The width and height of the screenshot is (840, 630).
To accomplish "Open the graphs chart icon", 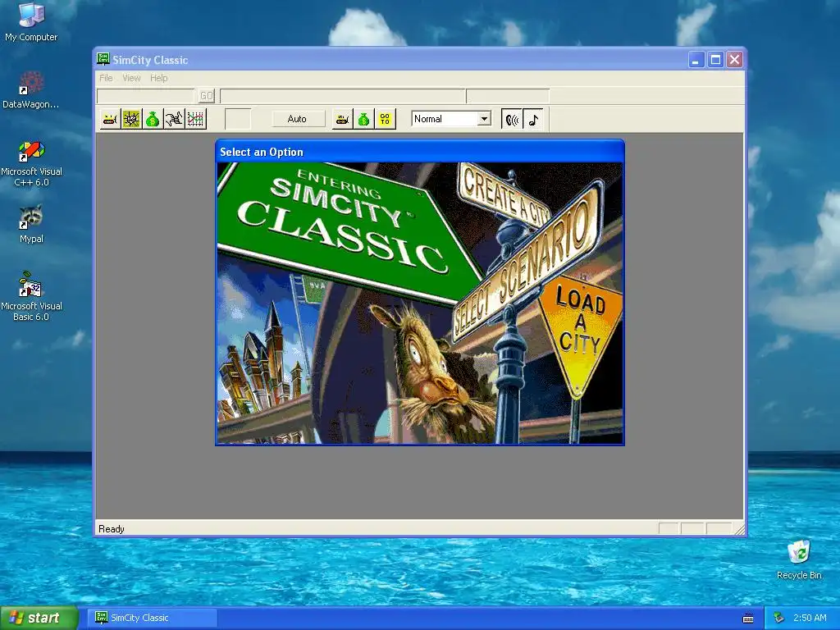I will 195,119.
